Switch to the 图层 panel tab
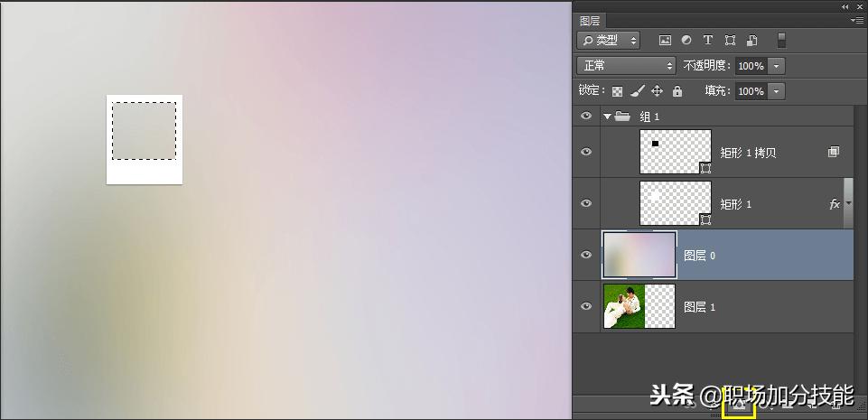The image size is (868, 420). pyautogui.click(x=590, y=21)
